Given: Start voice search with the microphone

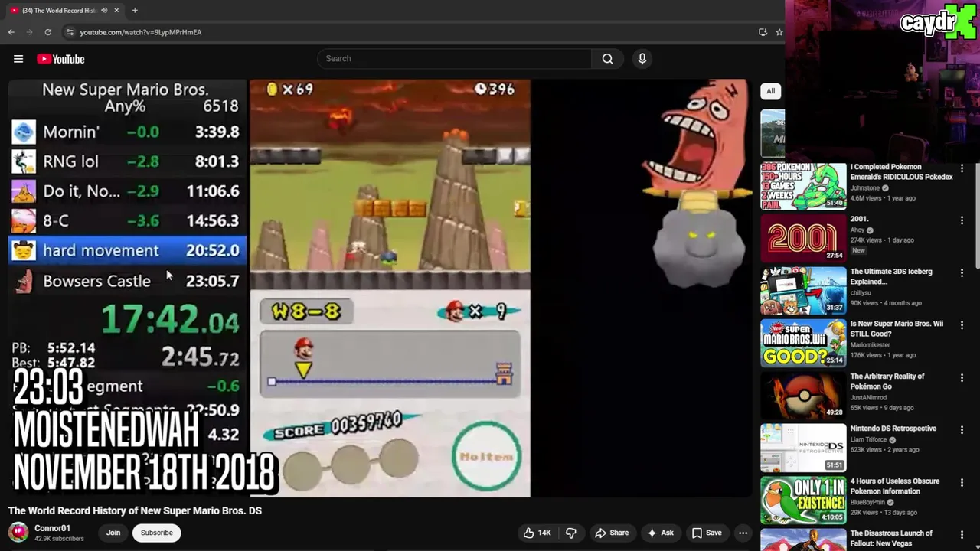Looking at the screenshot, I should click(642, 59).
